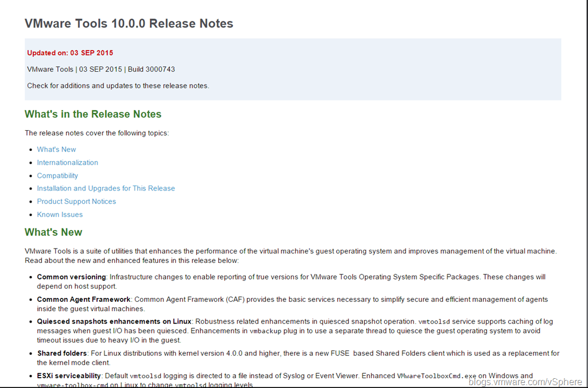Click the bold 'Shared folders' term

coord(62,354)
